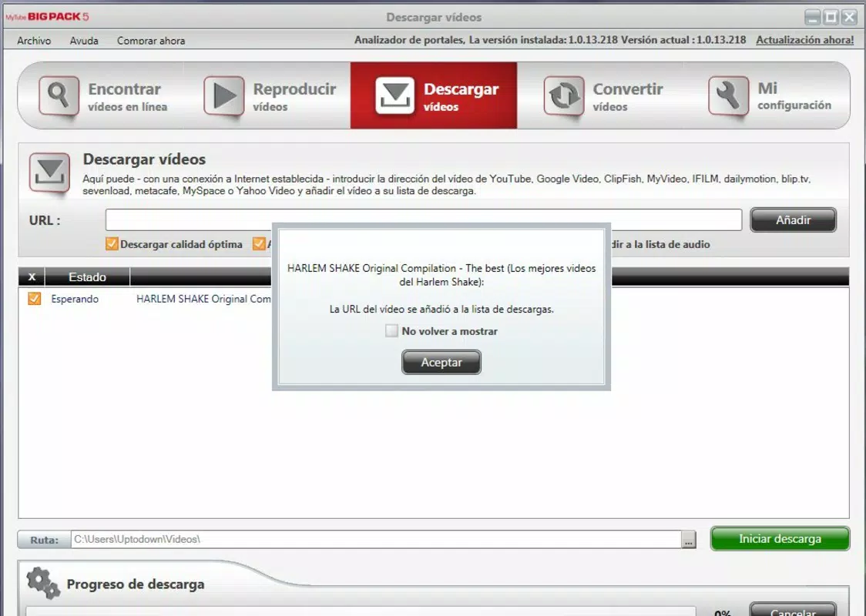
Task: Click the Analizador de portales version text
Action: click(x=549, y=40)
